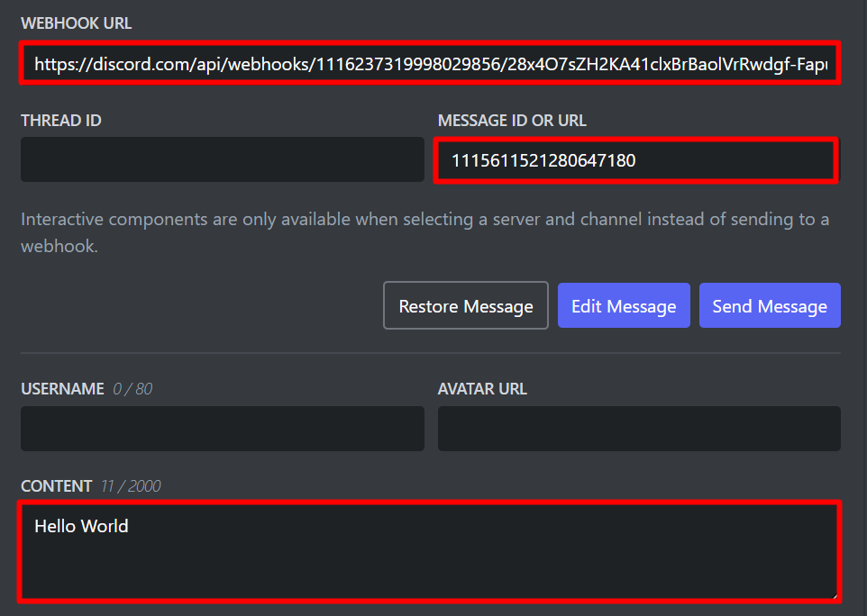Focus the Webhook URL input field

pos(430,63)
